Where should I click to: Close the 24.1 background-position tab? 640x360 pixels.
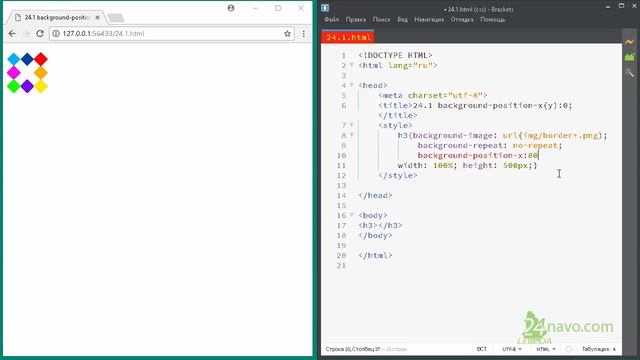pos(98,18)
